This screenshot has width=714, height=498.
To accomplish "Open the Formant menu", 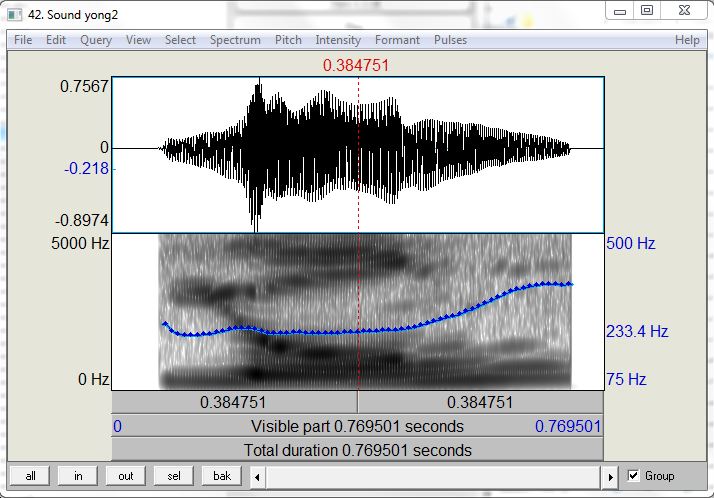I will 398,40.
